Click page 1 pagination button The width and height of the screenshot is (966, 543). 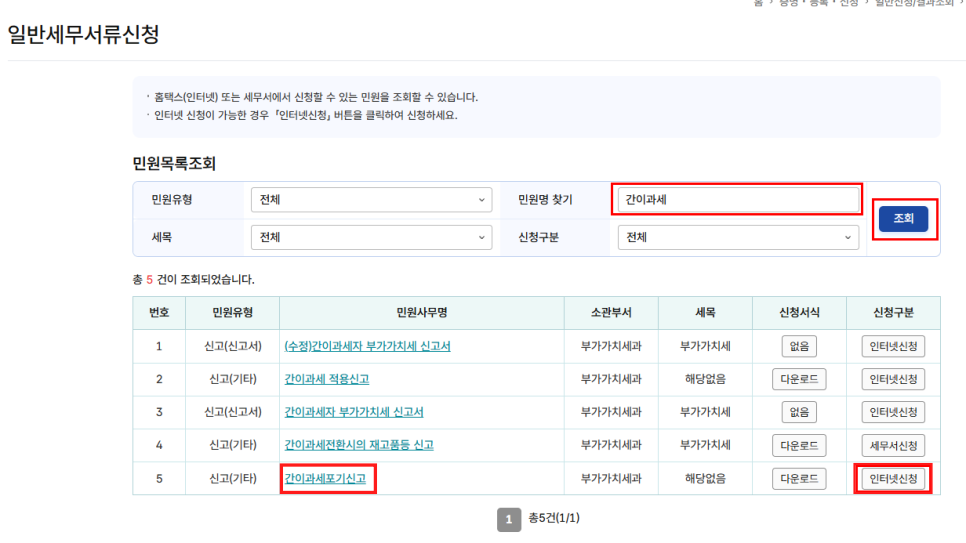509,519
